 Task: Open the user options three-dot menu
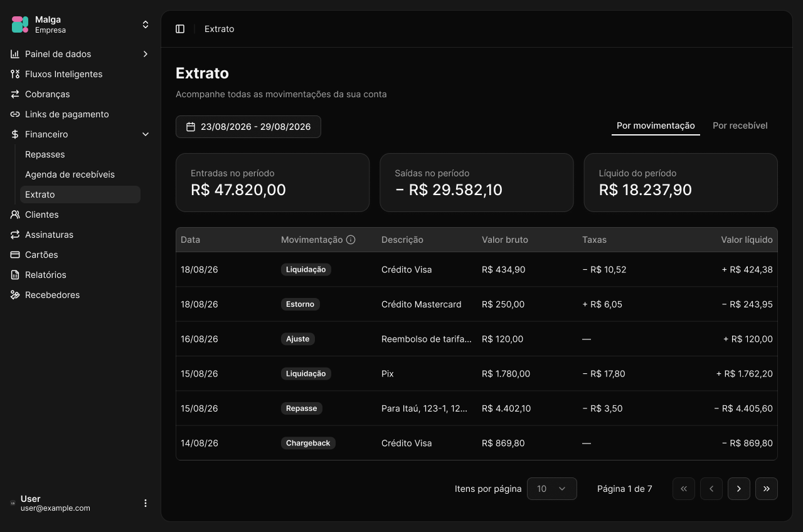pos(146,503)
